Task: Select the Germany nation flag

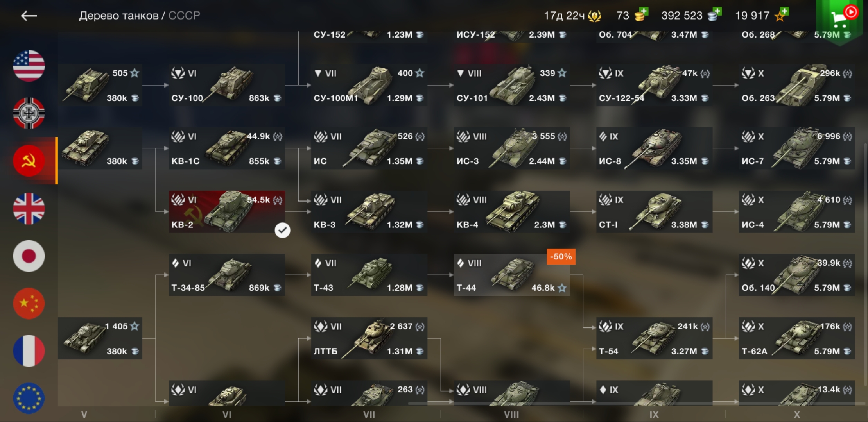Action: [x=29, y=113]
